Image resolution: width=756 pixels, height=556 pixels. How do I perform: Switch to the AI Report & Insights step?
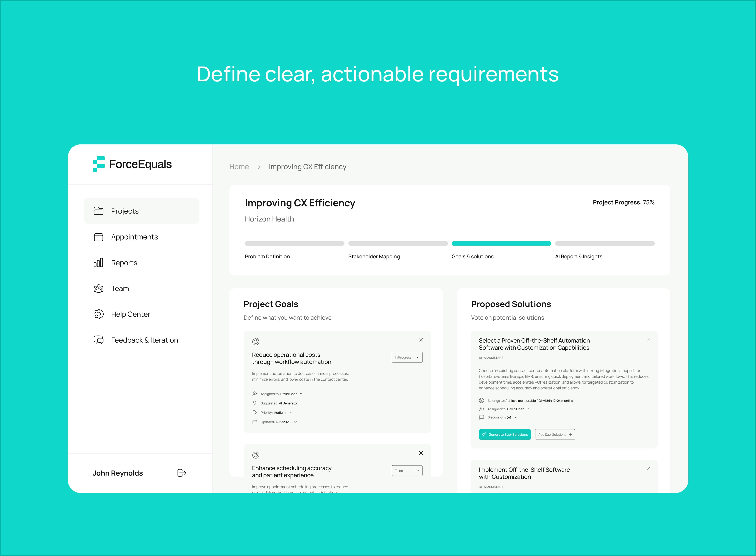click(578, 256)
